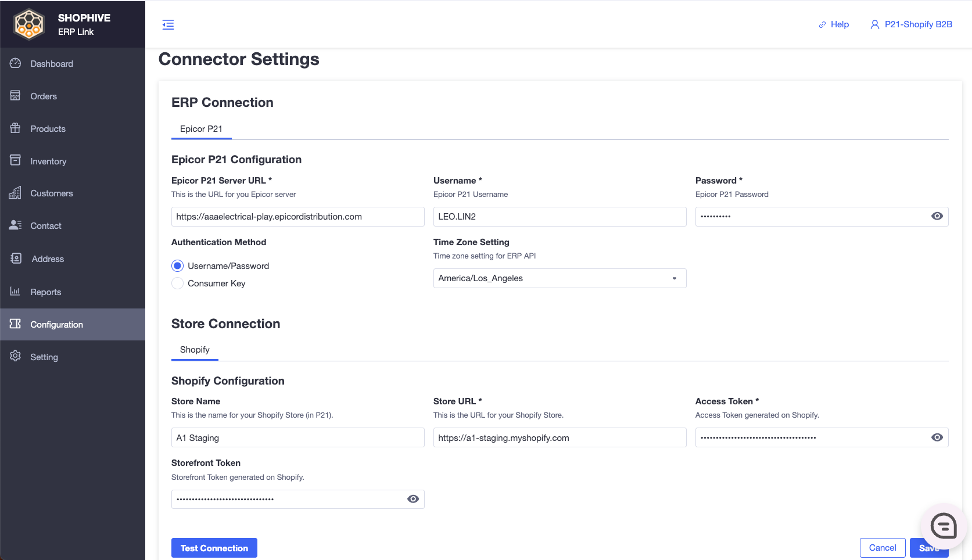Click the ShopHive hexagon logo
The width and height of the screenshot is (972, 560).
pyautogui.click(x=29, y=24)
